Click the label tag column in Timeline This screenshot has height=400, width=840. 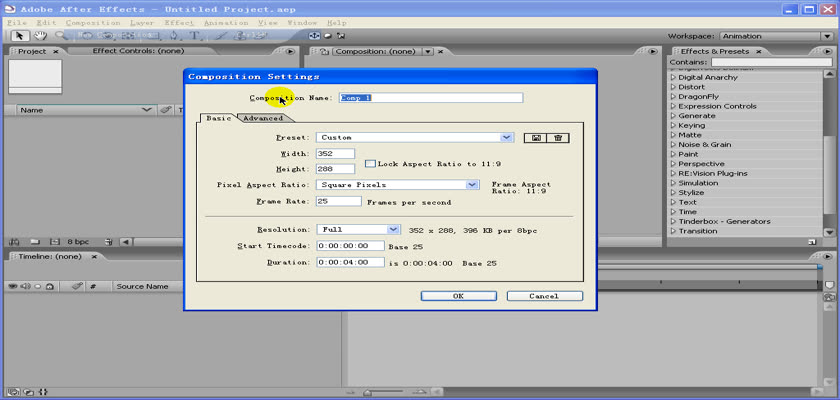tap(78, 286)
